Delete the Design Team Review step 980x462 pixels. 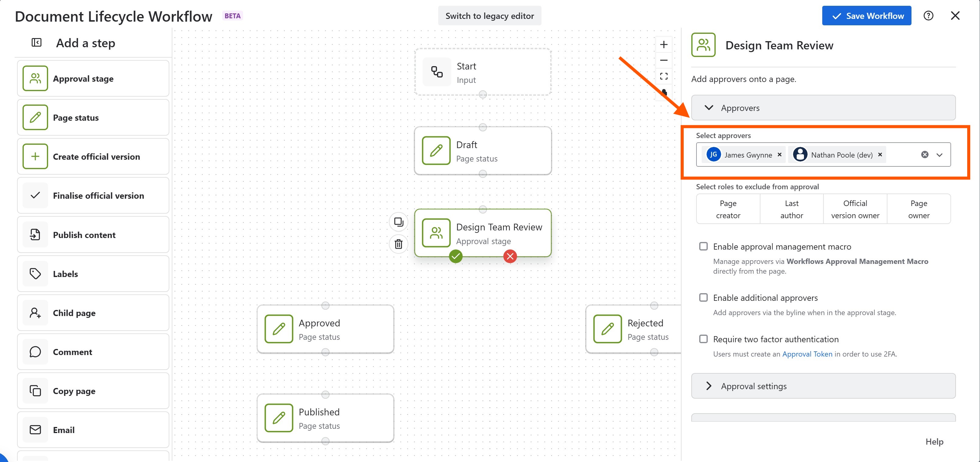398,244
